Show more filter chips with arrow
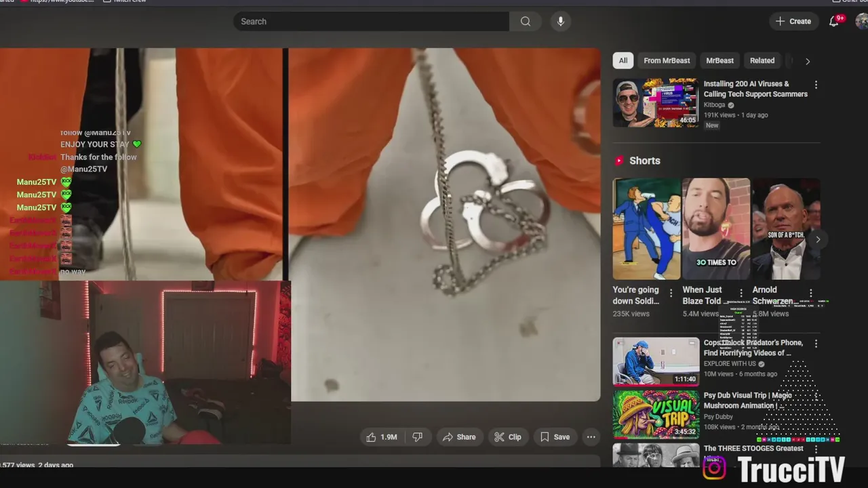 (807, 61)
